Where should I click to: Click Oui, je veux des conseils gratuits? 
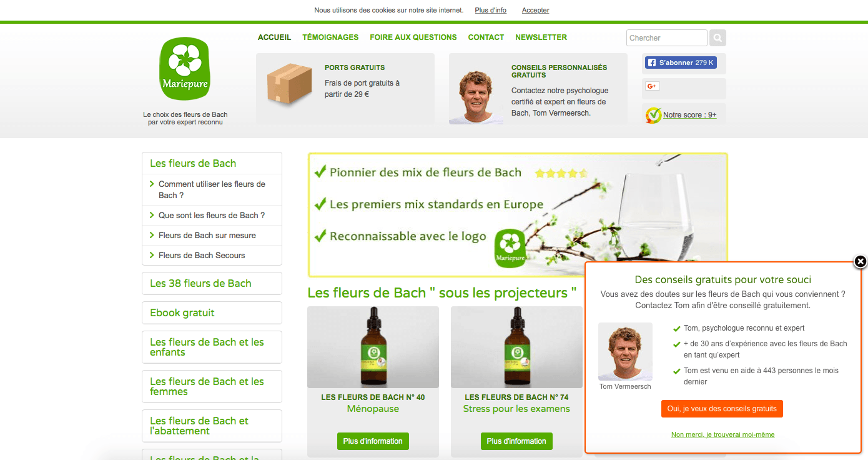[x=722, y=409]
